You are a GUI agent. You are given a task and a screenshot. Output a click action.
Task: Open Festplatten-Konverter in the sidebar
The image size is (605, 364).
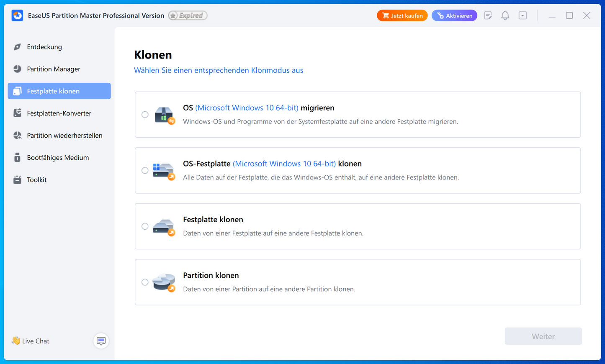59,113
